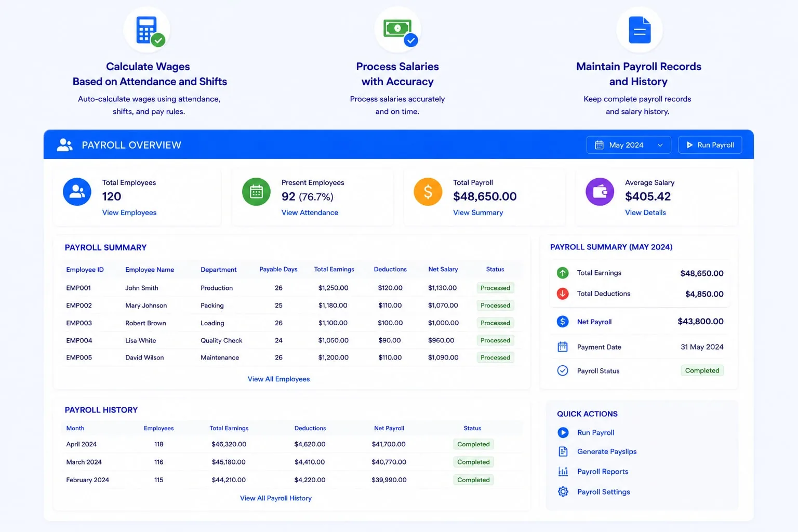Image resolution: width=798 pixels, height=532 pixels.
Task: Click the Present Employees green calendar icon
Action: [x=256, y=192]
